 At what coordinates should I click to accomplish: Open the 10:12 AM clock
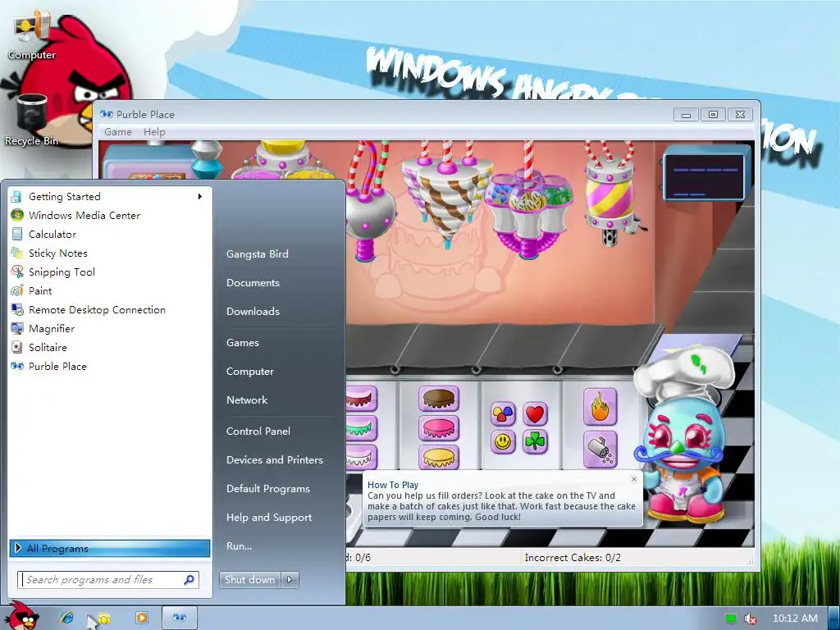click(x=795, y=619)
